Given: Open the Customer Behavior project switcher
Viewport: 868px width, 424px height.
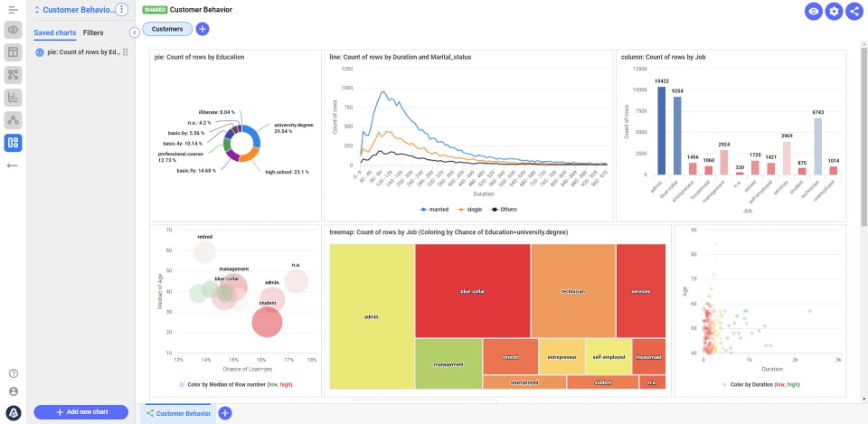Looking at the screenshot, I should tap(73, 10).
